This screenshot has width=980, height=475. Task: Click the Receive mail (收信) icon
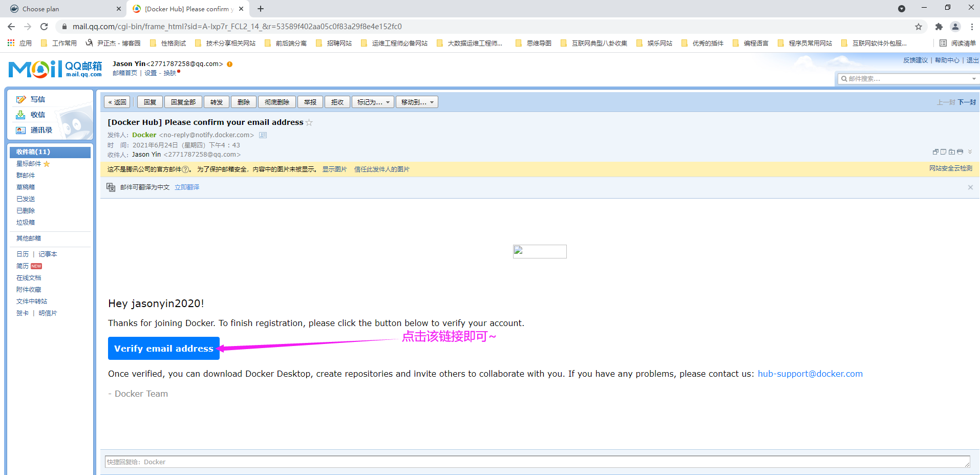[21, 115]
